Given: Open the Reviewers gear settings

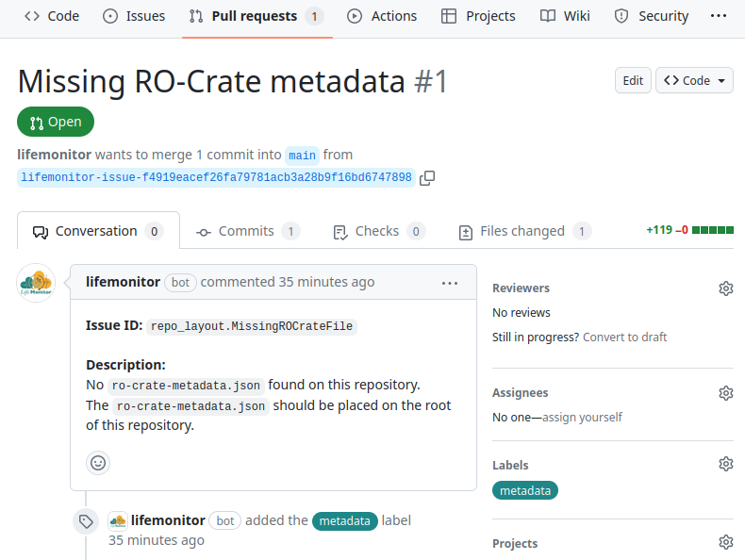Looking at the screenshot, I should [725, 288].
